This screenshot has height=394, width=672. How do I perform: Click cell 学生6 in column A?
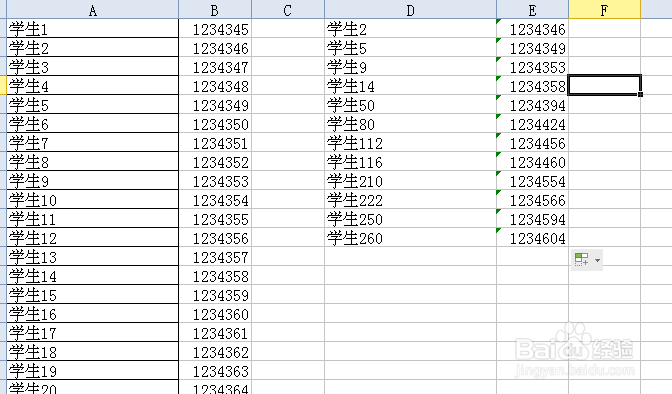tap(93, 123)
